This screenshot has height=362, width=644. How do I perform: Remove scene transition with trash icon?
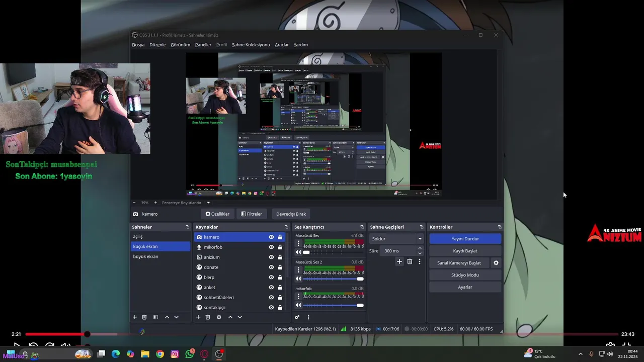pyautogui.click(x=410, y=261)
